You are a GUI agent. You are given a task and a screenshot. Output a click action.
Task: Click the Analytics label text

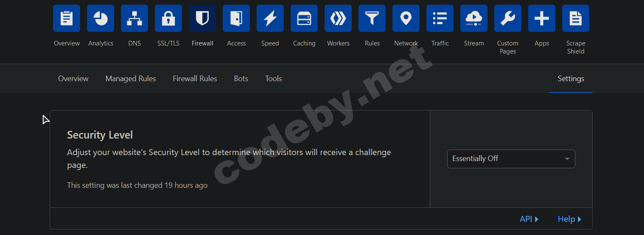[101, 43]
